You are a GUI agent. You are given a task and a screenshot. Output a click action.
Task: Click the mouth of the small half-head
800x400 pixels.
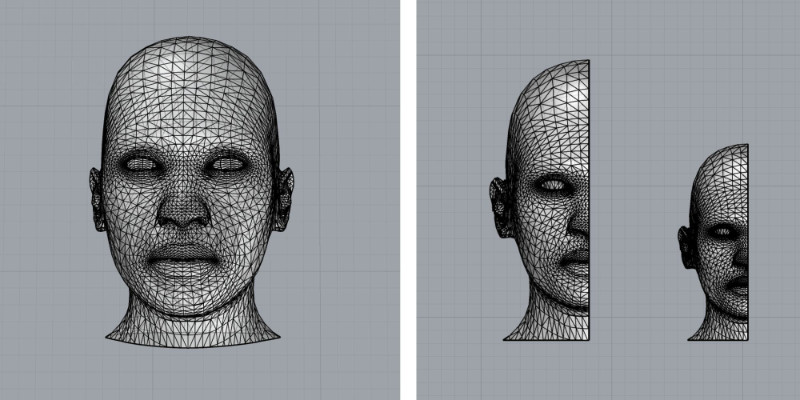tap(740, 284)
